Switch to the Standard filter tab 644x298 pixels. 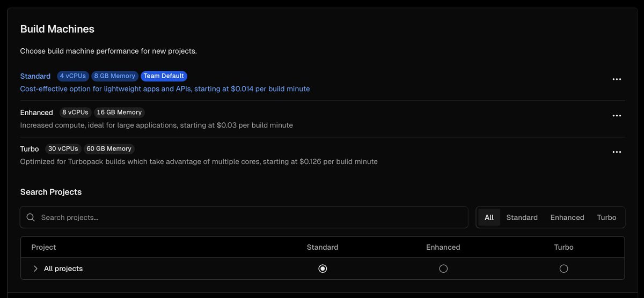coord(522,217)
